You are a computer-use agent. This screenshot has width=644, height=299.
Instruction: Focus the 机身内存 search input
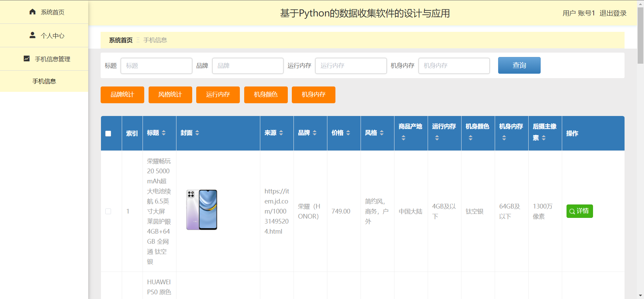tap(454, 66)
